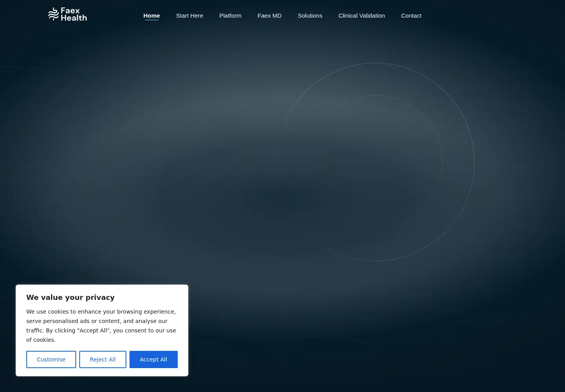The height and width of the screenshot is (392, 565).
Task: Open the Home menu item
Action: click(151, 16)
